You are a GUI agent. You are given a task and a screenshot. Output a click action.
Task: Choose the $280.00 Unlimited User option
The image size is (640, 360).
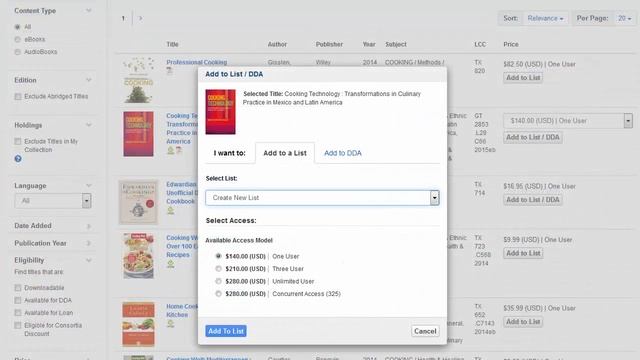tap(218, 281)
